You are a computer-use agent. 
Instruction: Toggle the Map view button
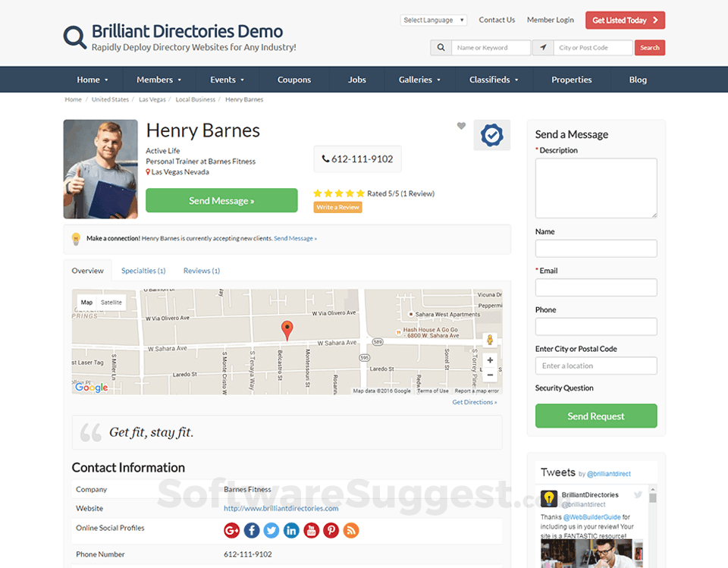86,302
